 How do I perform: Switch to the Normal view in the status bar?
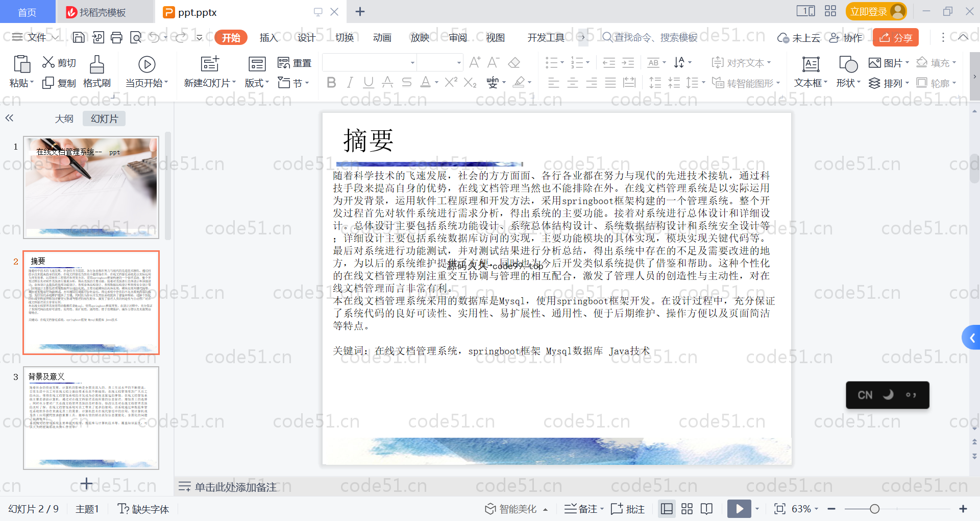[667, 509]
